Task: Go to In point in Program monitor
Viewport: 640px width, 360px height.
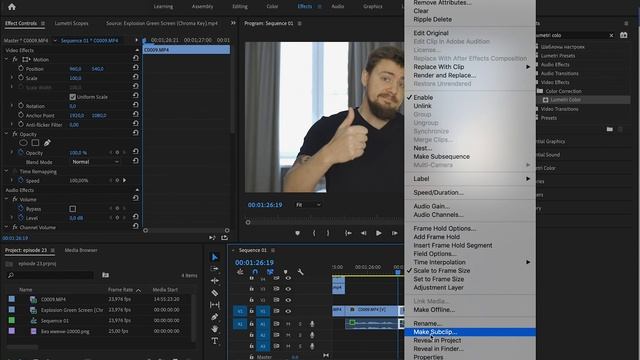Action: (x=348, y=233)
